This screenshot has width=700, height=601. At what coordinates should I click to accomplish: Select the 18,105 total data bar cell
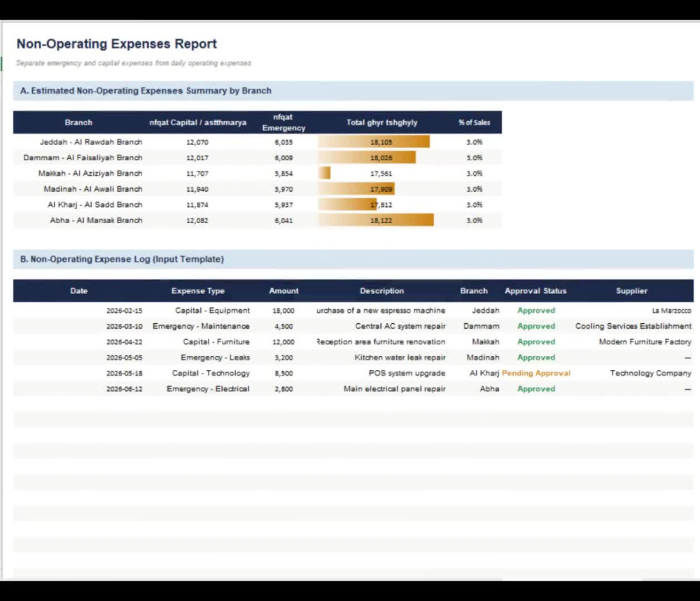(x=381, y=142)
